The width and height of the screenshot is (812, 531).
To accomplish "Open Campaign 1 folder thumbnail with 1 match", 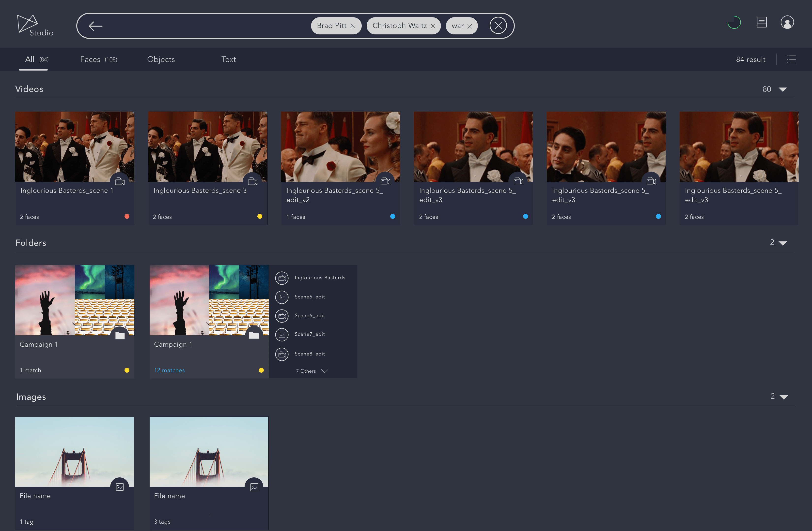I will [x=75, y=300].
